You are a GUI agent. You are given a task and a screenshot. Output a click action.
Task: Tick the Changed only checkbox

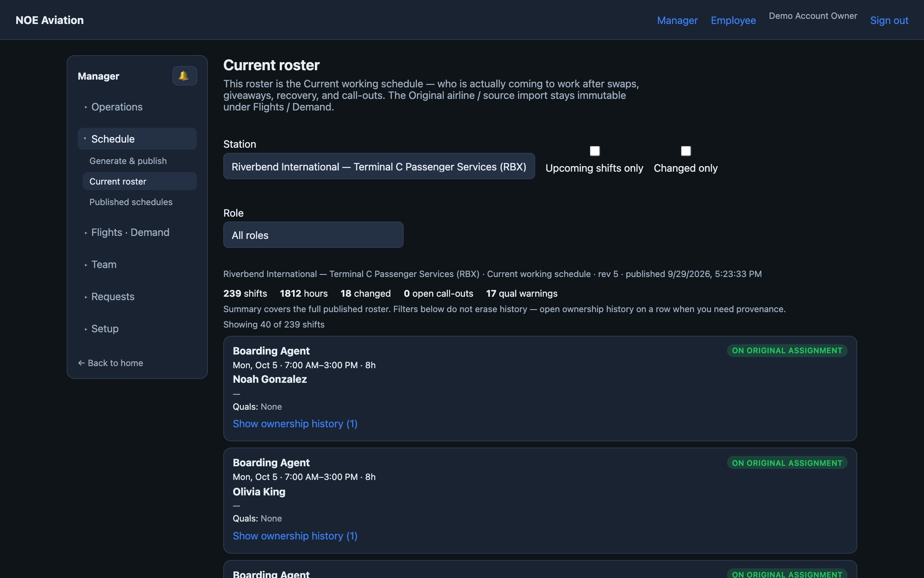pos(686,151)
